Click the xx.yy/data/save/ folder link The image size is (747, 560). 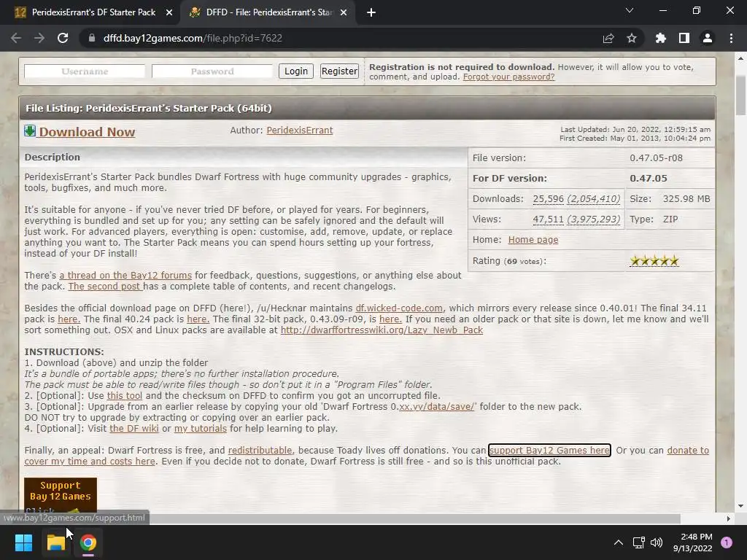pos(437,407)
